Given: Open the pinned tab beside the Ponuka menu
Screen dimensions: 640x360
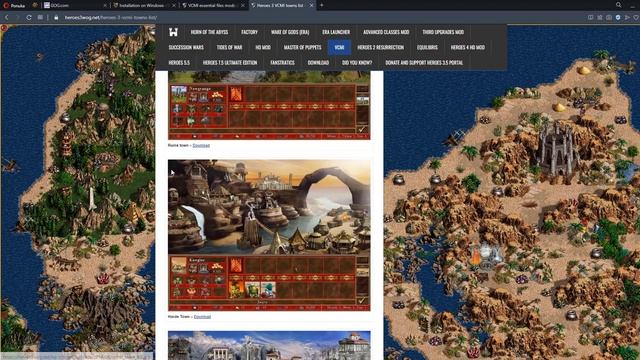Looking at the screenshot, I should (x=35, y=5).
